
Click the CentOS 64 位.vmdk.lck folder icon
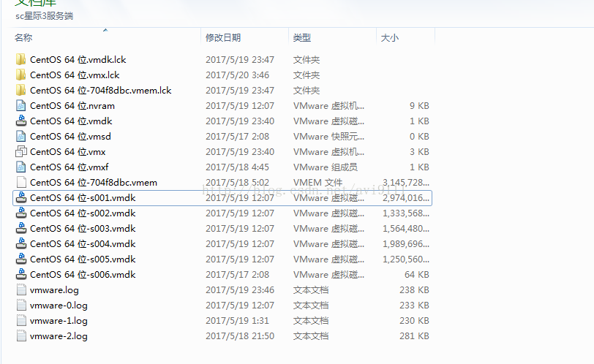pyautogui.click(x=20, y=59)
